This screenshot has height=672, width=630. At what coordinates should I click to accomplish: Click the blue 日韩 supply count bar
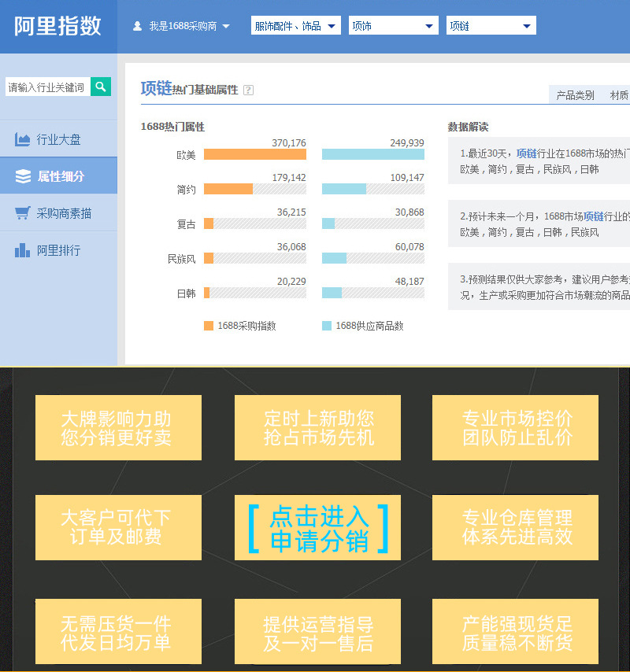332,293
